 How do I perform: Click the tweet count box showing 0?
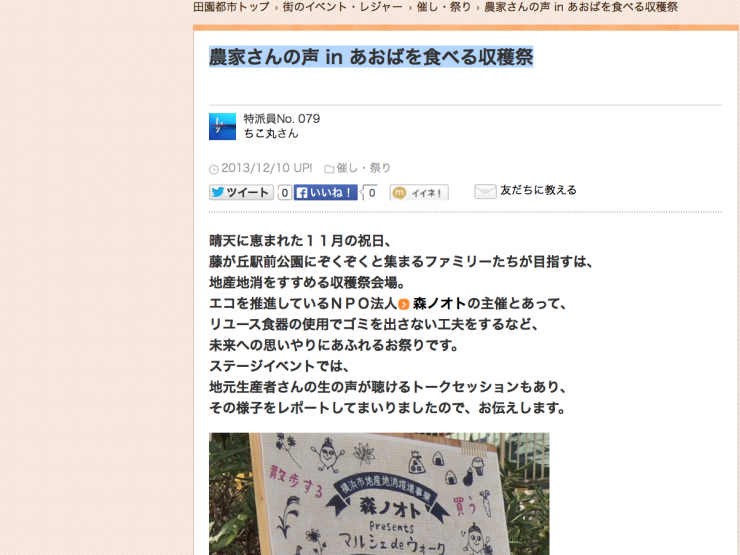pyautogui.click(x=285, y=193)
